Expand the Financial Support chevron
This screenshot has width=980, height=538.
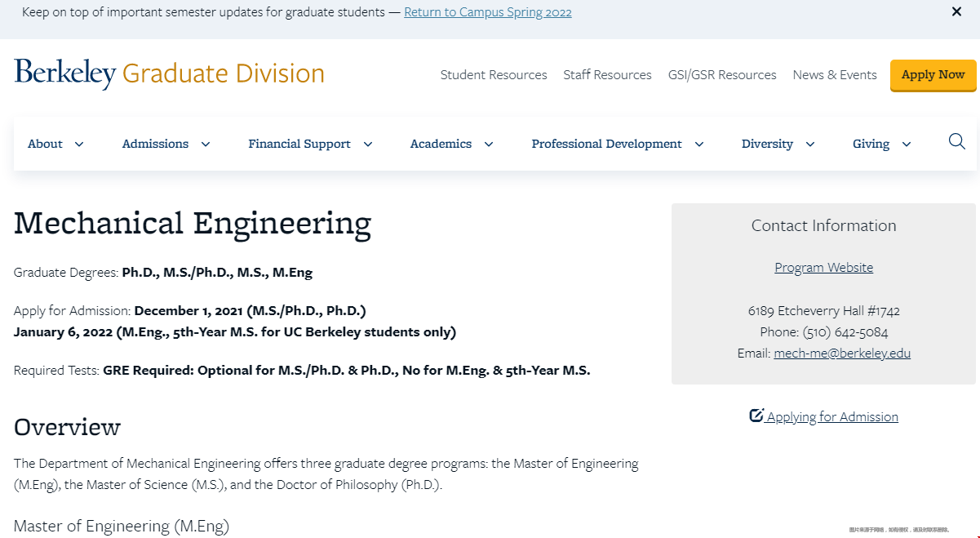[368, 145]
